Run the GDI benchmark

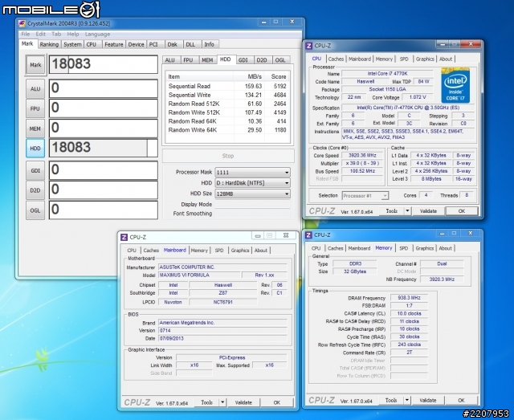coord(35,170)
